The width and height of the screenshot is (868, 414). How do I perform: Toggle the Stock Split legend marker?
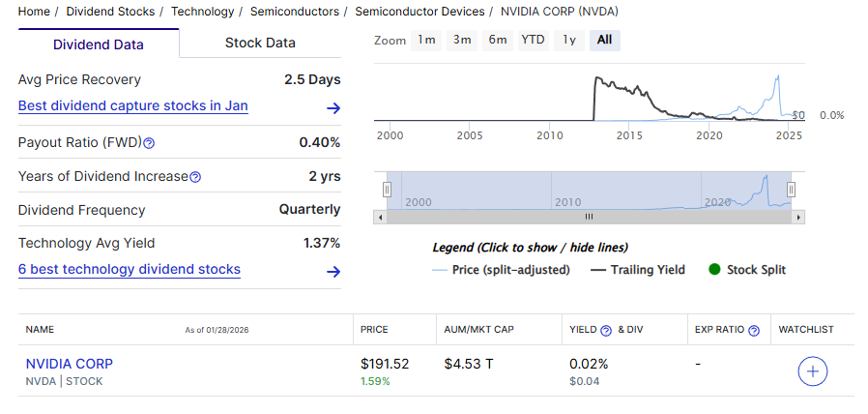746,270
